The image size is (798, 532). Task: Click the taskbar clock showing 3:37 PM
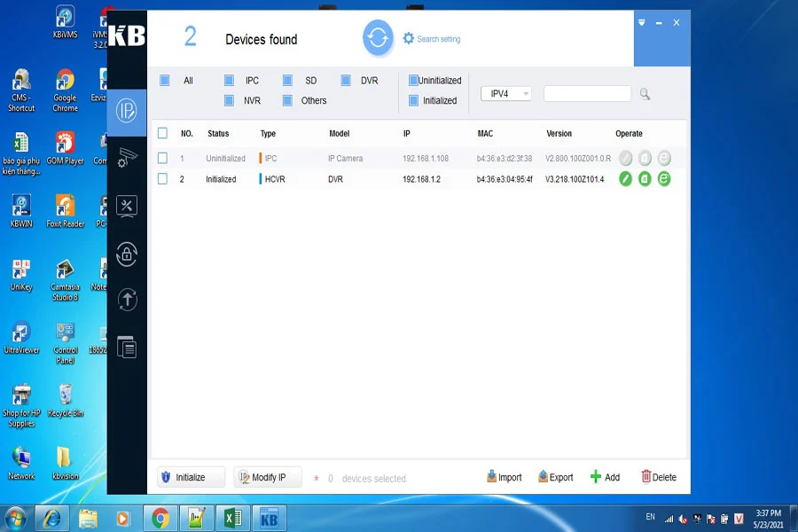tap(769, 519)
